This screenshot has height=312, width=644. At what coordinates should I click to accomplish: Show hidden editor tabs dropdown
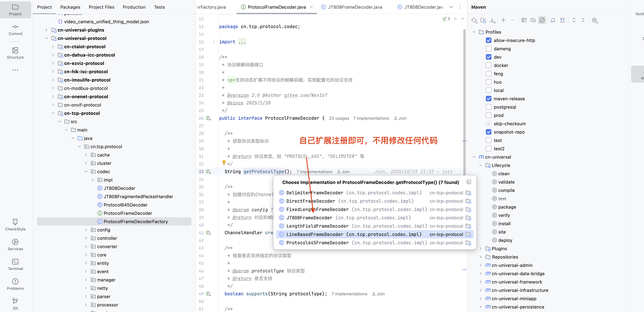(x=451, y=7)
